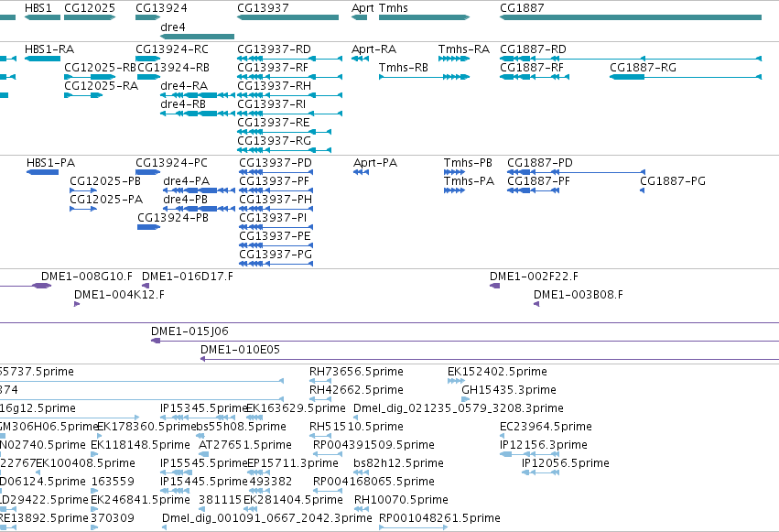
Task: Click EST GH15435.3prime
Action: [509, 390]
